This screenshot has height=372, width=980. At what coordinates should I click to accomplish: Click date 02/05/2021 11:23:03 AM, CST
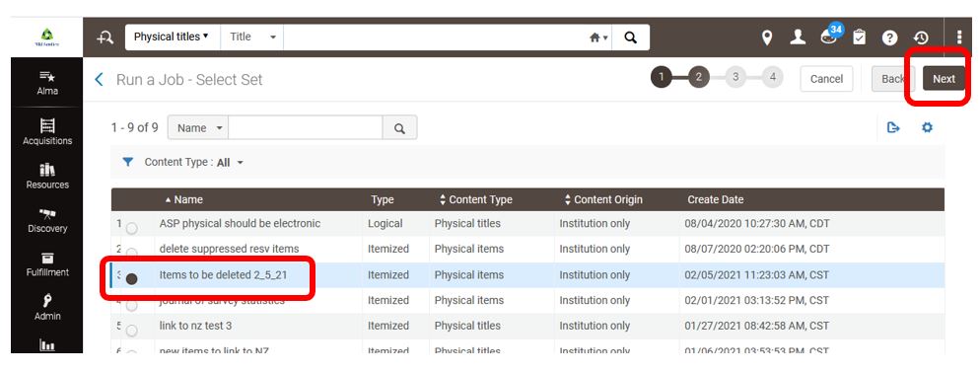(x=756, y=274)
